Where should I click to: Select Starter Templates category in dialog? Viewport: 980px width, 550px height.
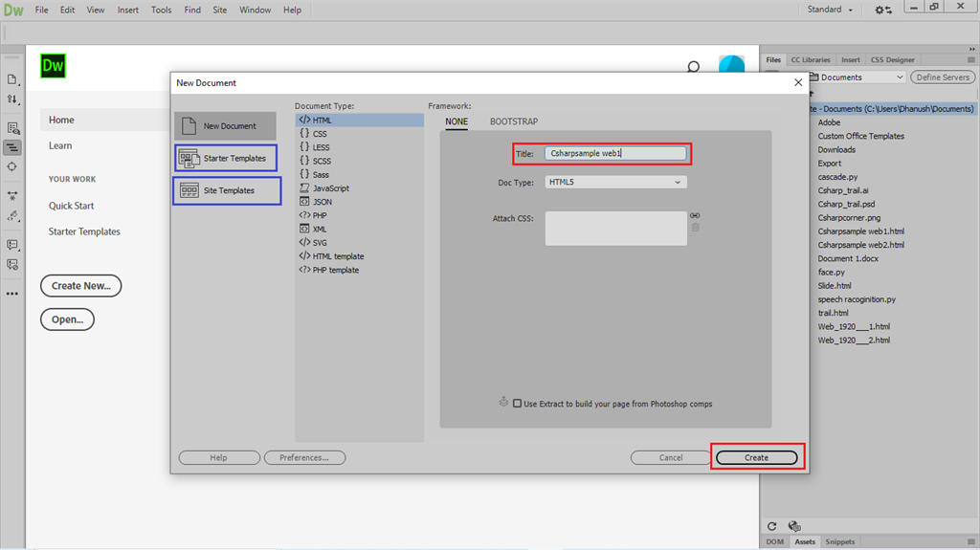[226, 158]
